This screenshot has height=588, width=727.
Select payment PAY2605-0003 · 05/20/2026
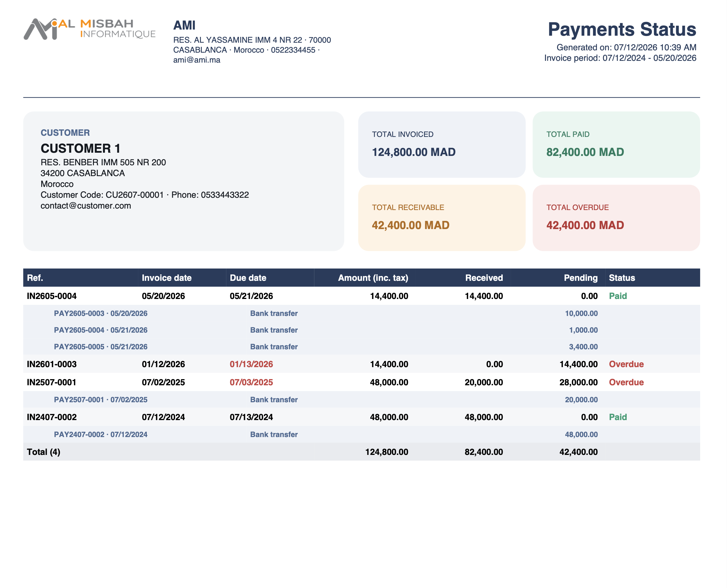pos(101,313)
